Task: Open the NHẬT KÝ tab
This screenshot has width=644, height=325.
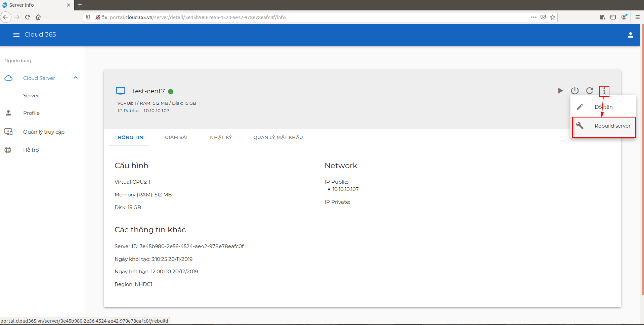Action: [221, 137]
